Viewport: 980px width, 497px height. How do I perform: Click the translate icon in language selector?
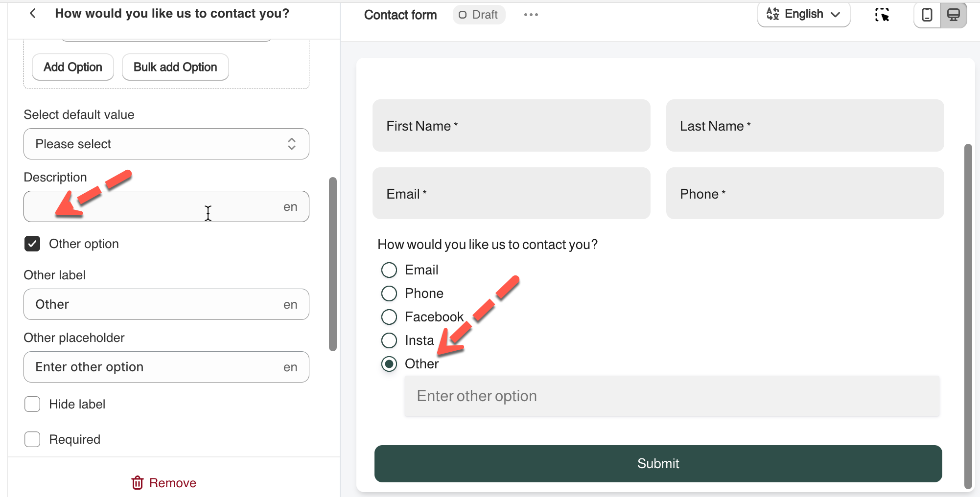pos(773,14)
